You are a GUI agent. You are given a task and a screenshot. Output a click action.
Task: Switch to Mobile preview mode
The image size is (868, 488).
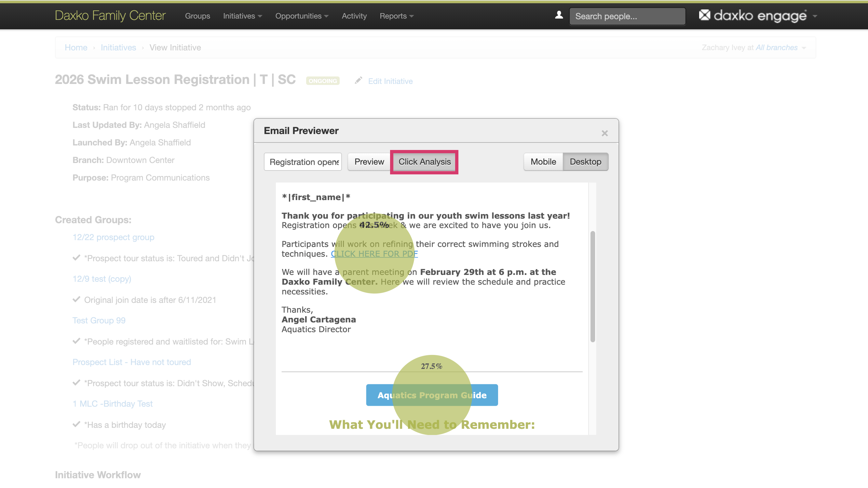click(x=543, y=162)
